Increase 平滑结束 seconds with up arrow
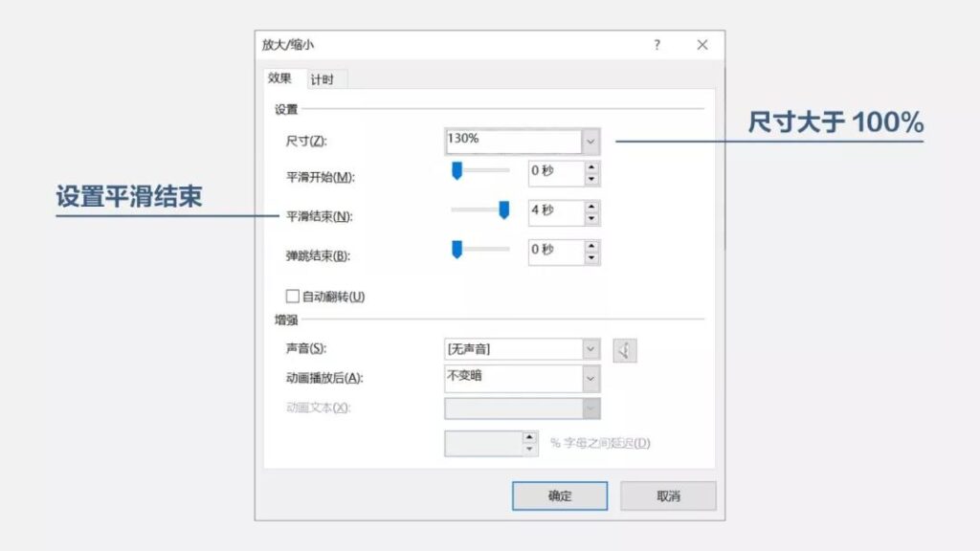This screenshot has width=980, height=551. click(x=591, y=207)
